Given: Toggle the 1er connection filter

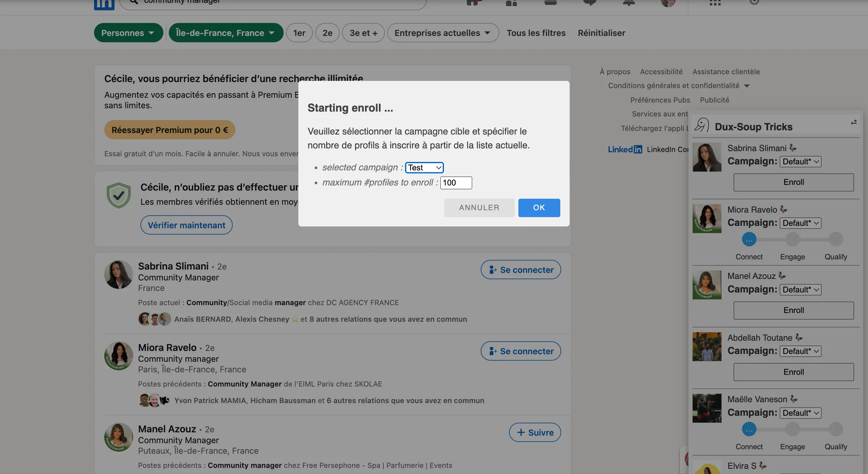Looking at the screenshot, I should (x=299, y=33).
